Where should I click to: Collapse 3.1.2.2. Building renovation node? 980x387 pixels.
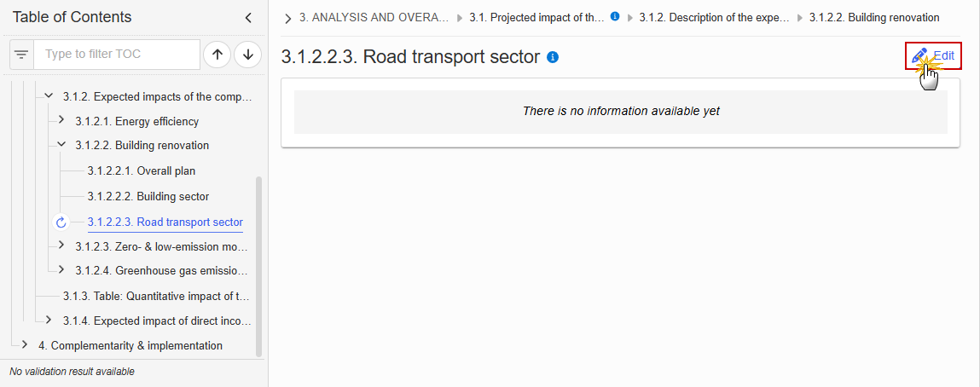pos(61,144)
